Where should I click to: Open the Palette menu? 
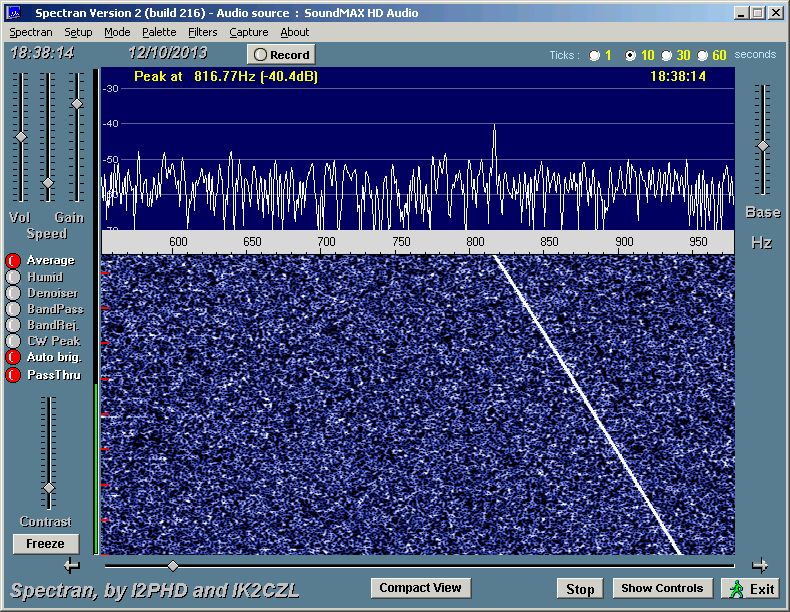159,32
